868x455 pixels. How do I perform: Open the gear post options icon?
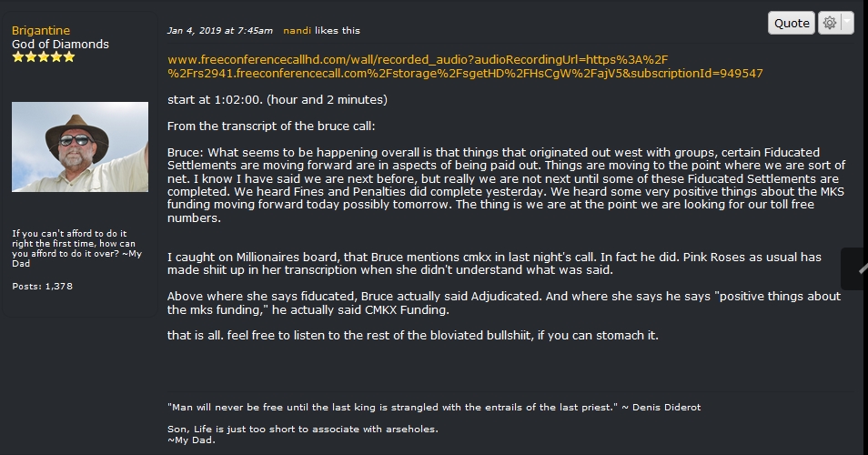coord(829,23)
